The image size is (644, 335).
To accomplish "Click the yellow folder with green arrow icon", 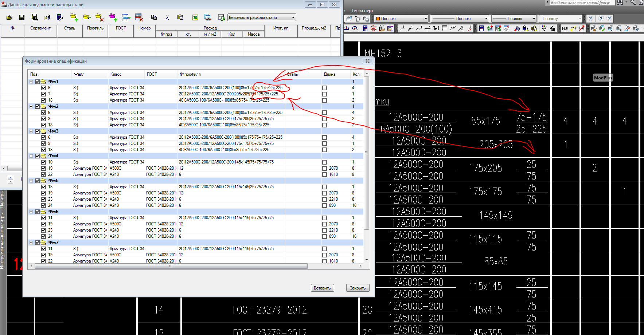I will [87, 17].
